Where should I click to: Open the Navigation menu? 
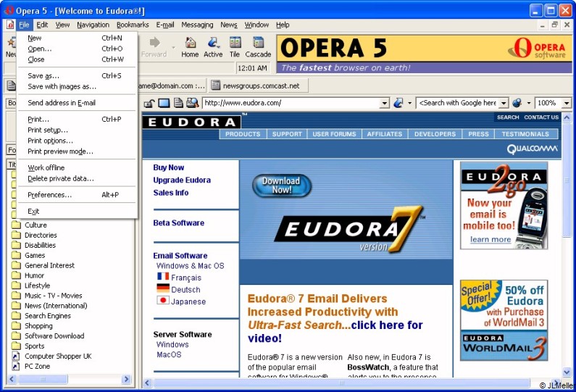(93, 25)
